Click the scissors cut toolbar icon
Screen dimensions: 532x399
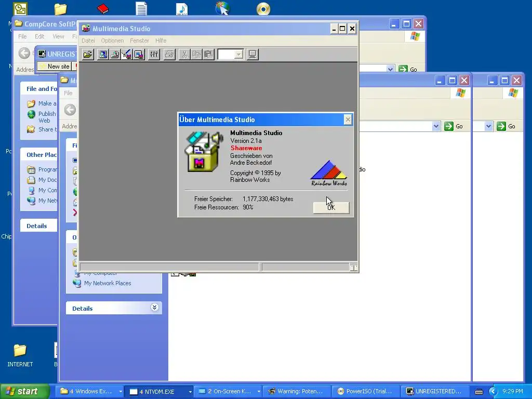pos(184,54)
